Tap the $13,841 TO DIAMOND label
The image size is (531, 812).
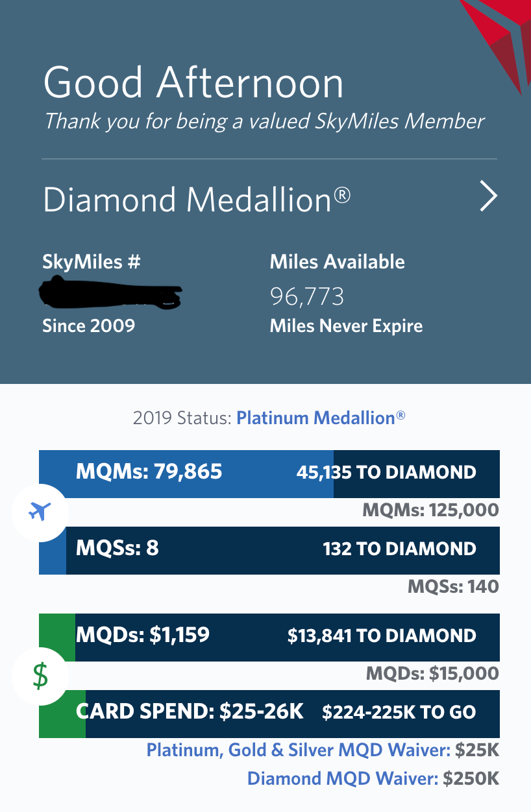[x=382, y=636]
